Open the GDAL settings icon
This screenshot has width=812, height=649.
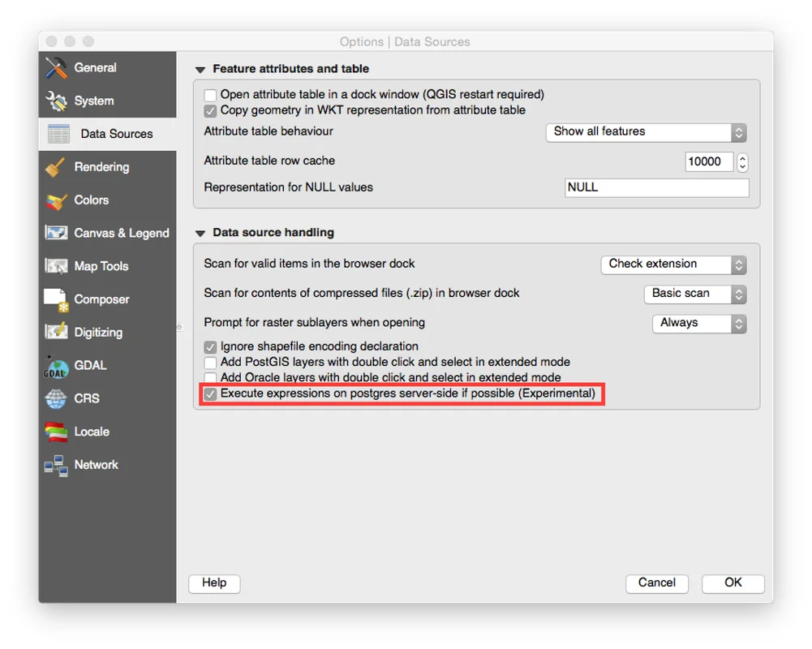coord(56,366)
